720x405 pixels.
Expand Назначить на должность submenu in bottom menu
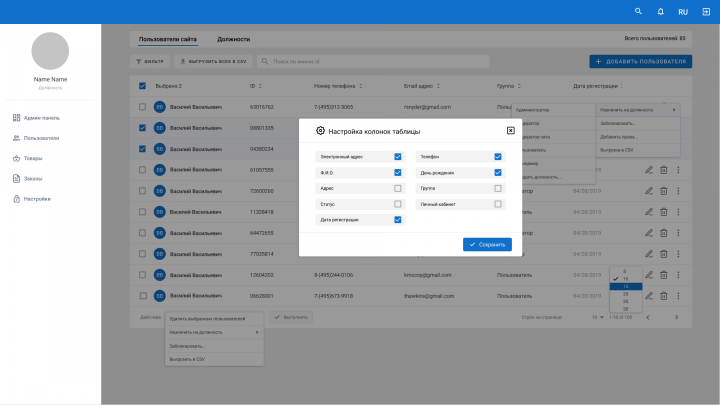(x=214, y=332)
